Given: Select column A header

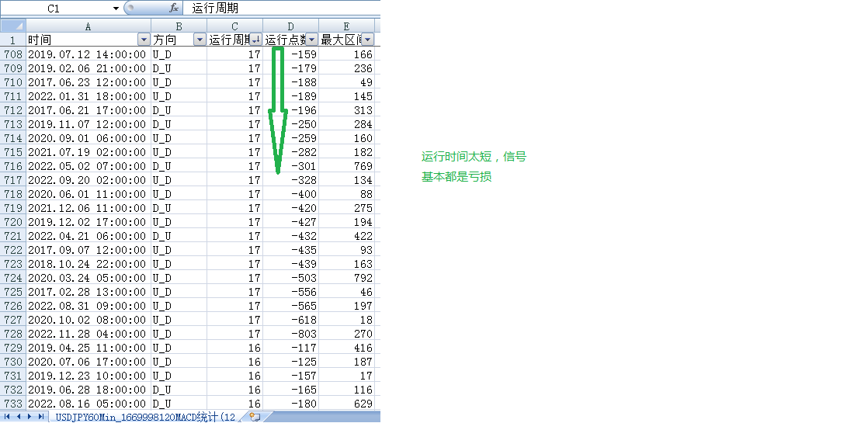Looking at the screenshot, I should pos(89,26).
